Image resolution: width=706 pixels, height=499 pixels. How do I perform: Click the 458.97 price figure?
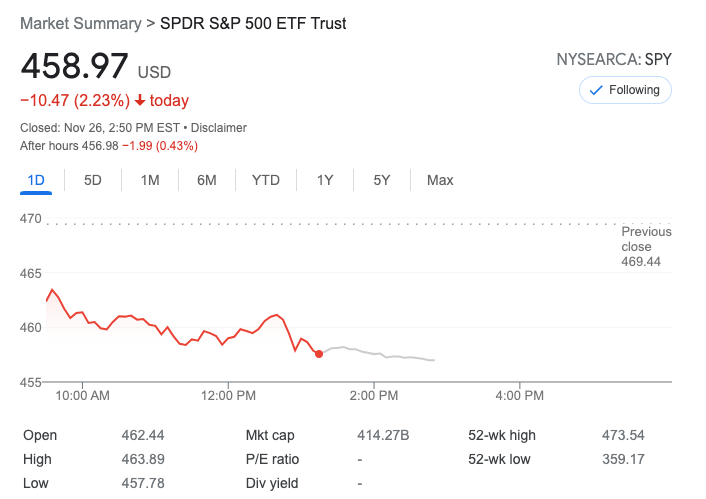[x=75, y=66]
